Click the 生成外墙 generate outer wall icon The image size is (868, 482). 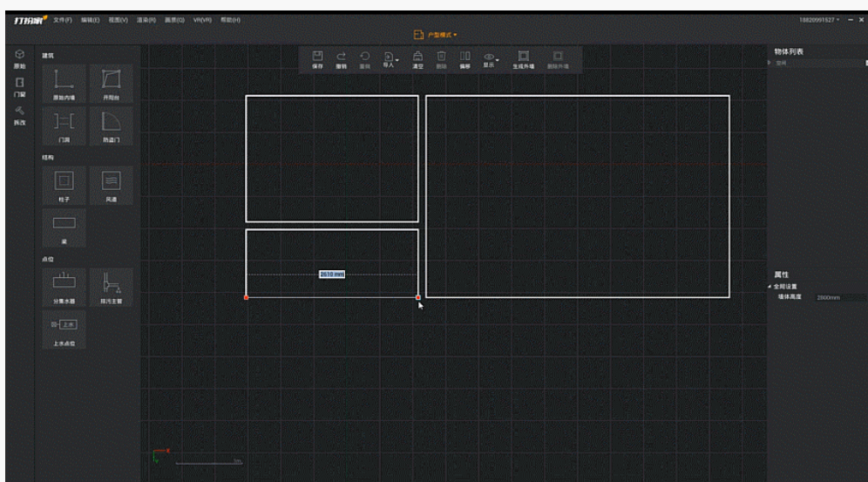click(523, 60)
